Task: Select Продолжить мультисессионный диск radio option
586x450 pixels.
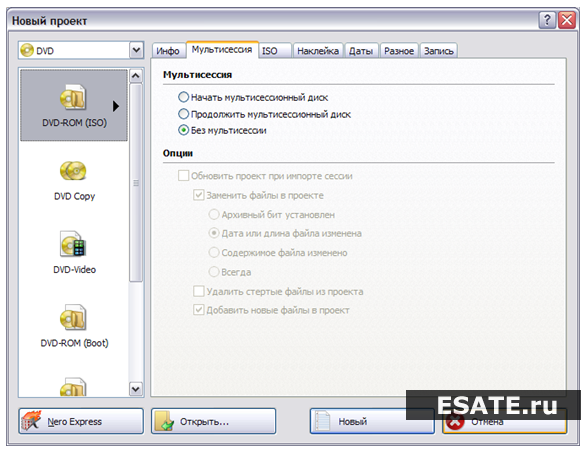Action: [183, 114]
